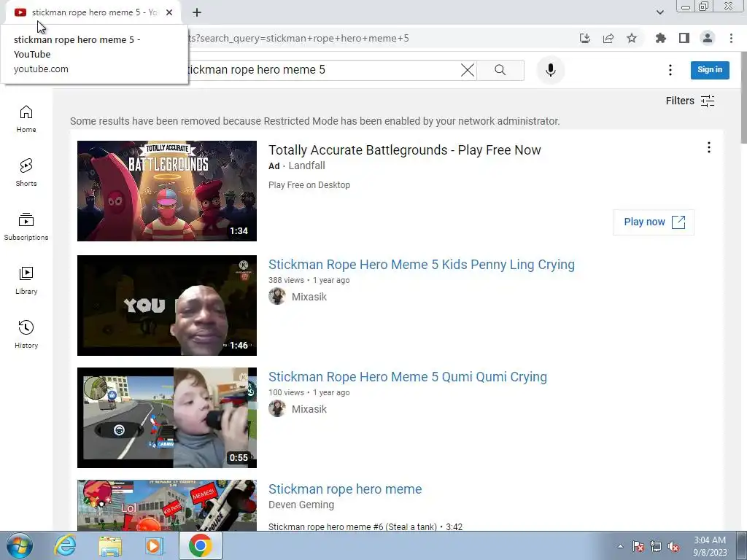Bookmark this page with star icon

632,38
